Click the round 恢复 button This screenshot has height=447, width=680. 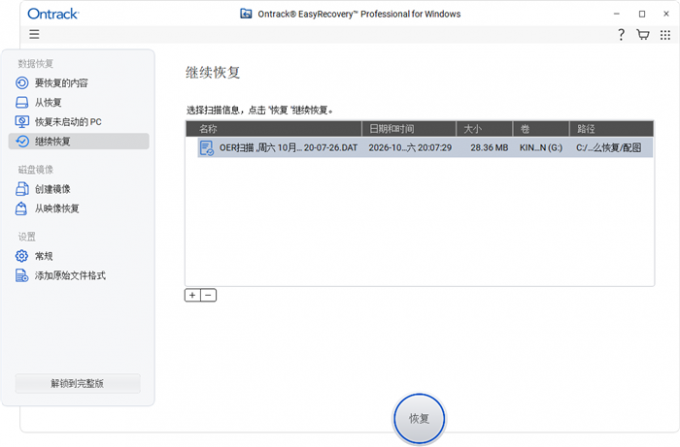pyautogui.click(x=419, y=418)
